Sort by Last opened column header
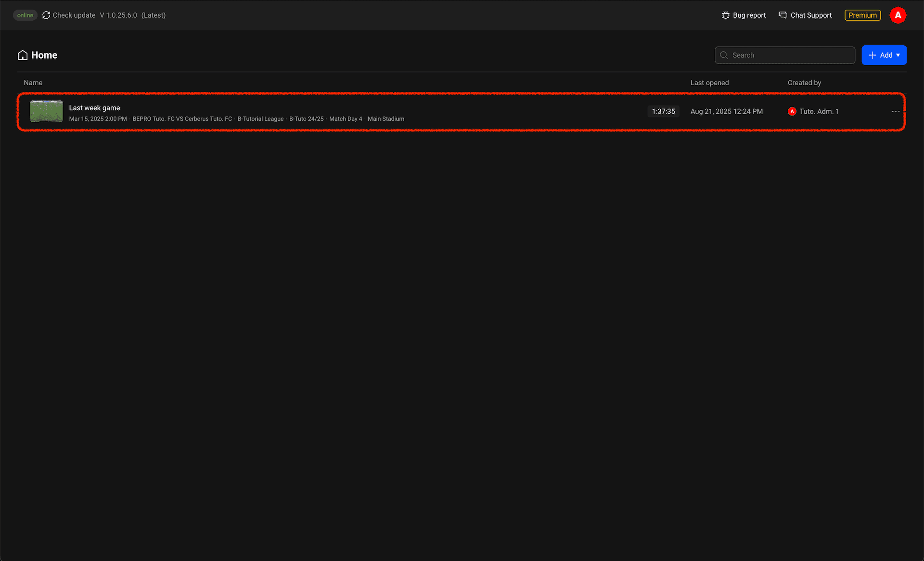The image size is (924, 561). point(709,83)
